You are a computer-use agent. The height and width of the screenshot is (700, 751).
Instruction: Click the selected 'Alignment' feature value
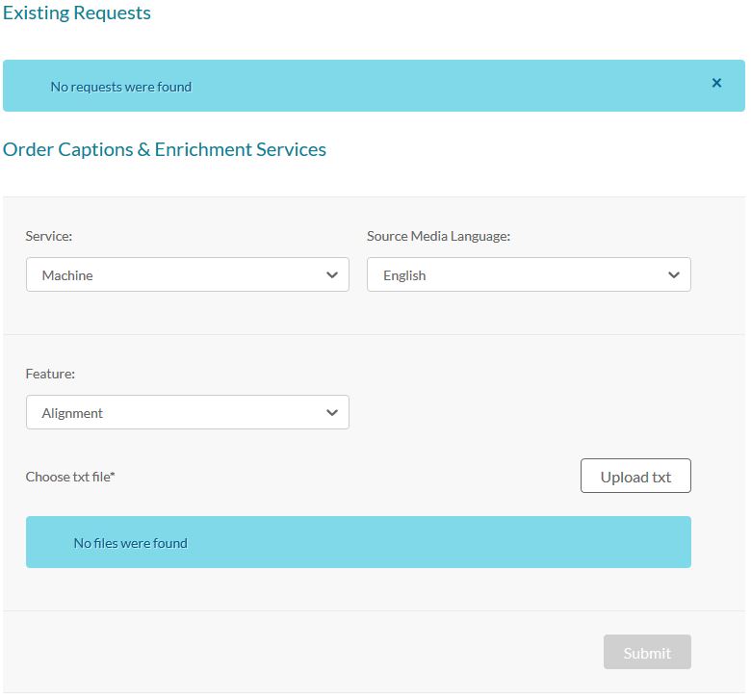pos(72,413)
